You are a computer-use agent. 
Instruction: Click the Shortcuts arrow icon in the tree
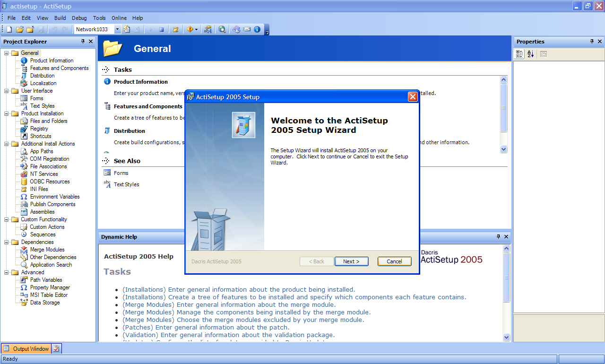click(24, 136)
